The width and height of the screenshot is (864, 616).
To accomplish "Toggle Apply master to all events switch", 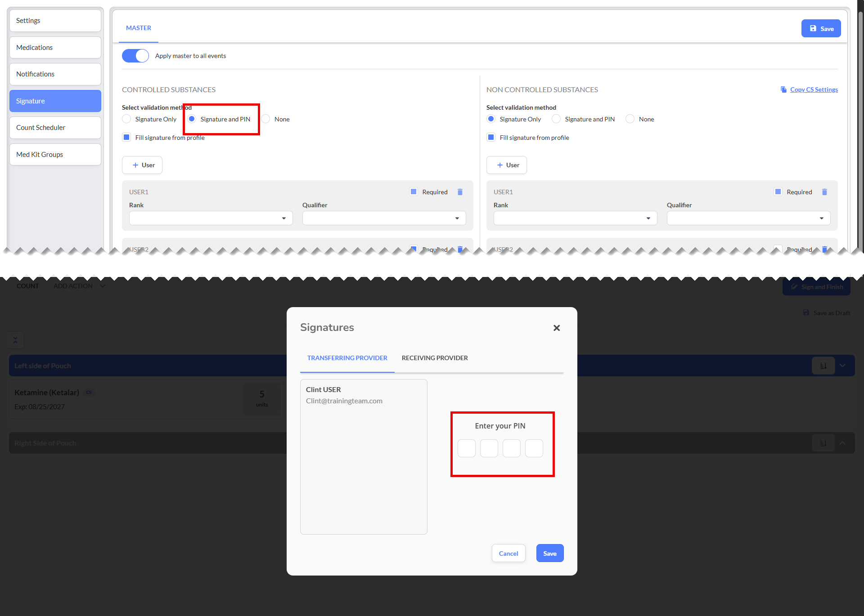I will (x=135, y=56).
